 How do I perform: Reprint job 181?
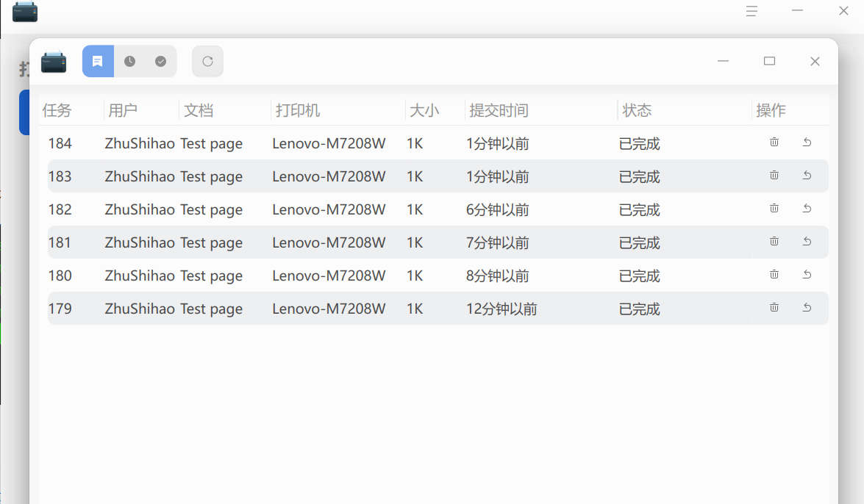(807, 241)
